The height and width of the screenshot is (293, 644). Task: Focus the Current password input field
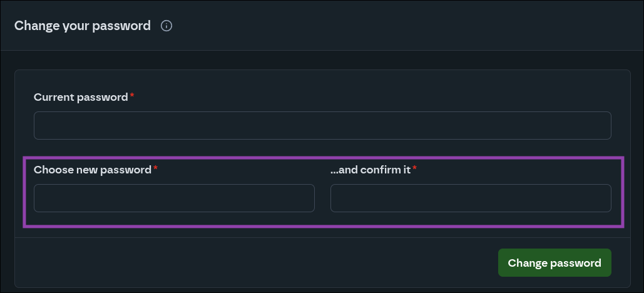322,125
